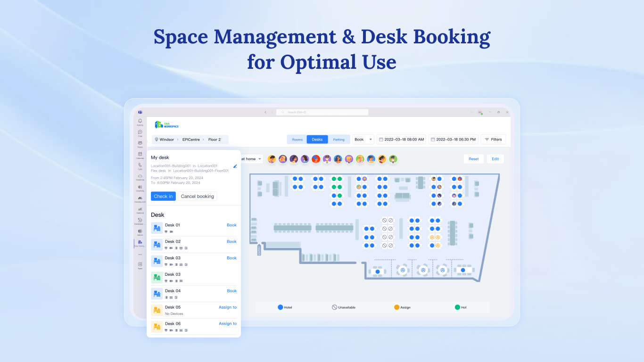Click the Edit floor map button
Screen dimensions: 644x362
[495, 159]
